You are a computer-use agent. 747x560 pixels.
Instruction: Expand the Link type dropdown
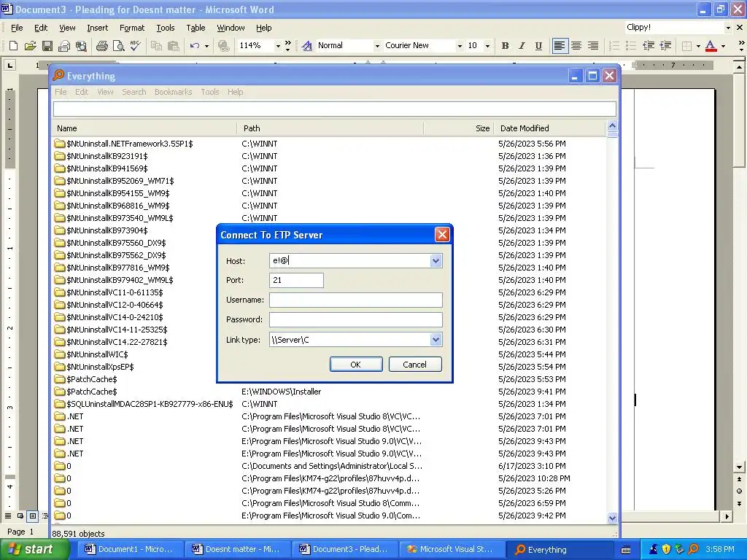436,340
